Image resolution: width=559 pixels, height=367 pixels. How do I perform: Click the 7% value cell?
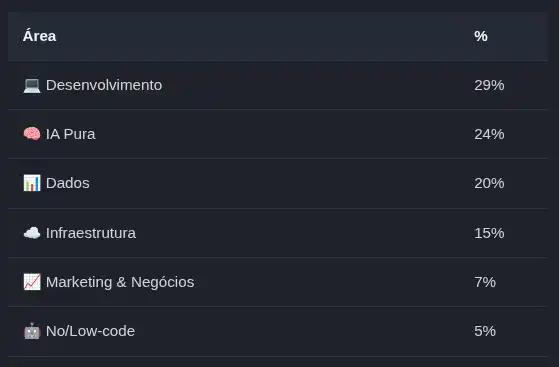click(485, 282)
